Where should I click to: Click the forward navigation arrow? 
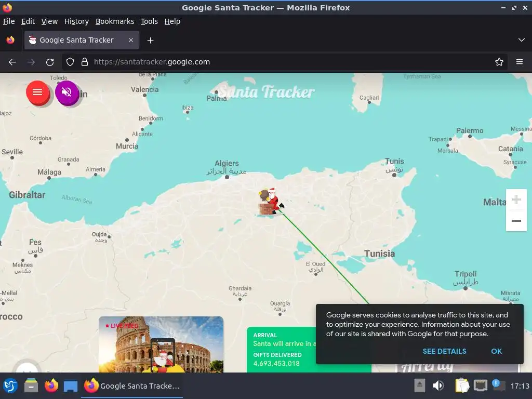pos(31,62)
